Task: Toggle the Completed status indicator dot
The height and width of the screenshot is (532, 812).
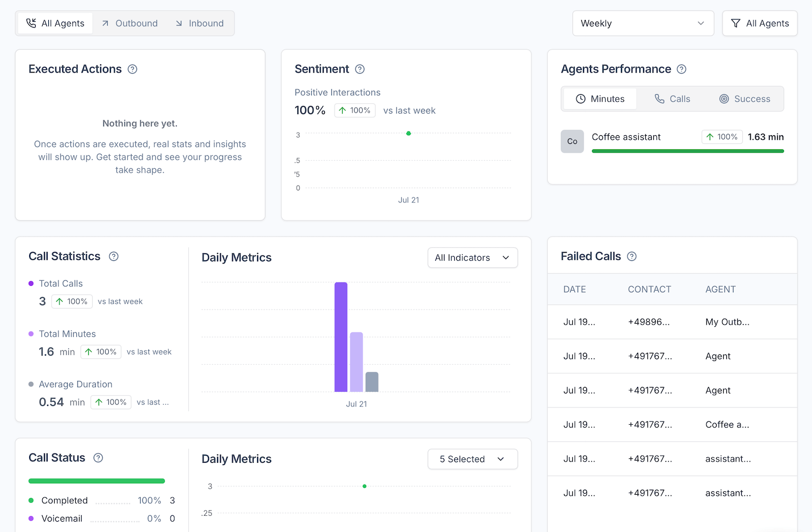Action: tap(32, 500)
